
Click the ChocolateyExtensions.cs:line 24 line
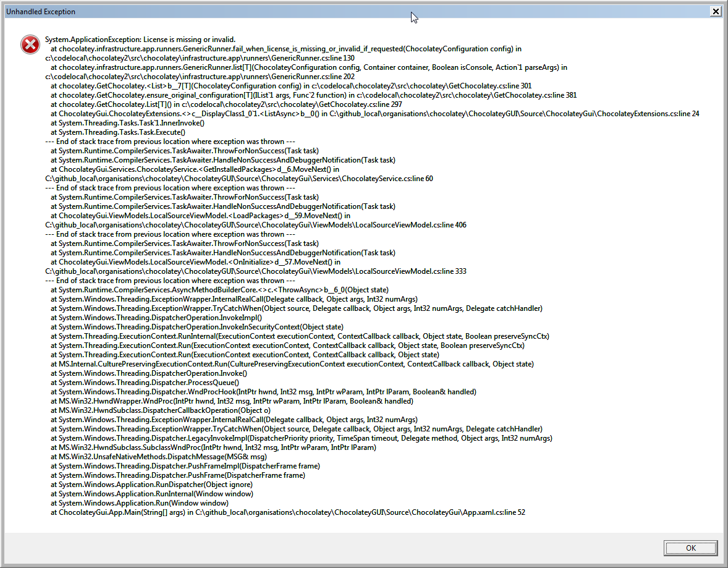[375, 114]
